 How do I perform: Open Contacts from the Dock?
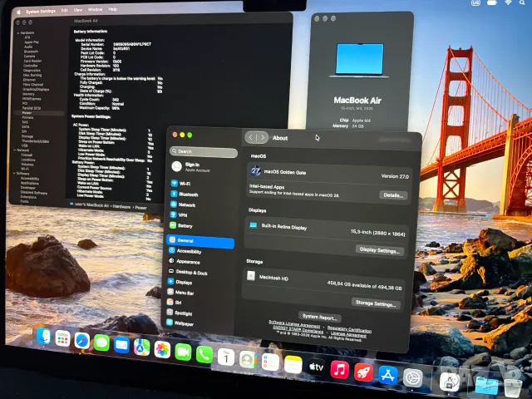click(248, 360)
